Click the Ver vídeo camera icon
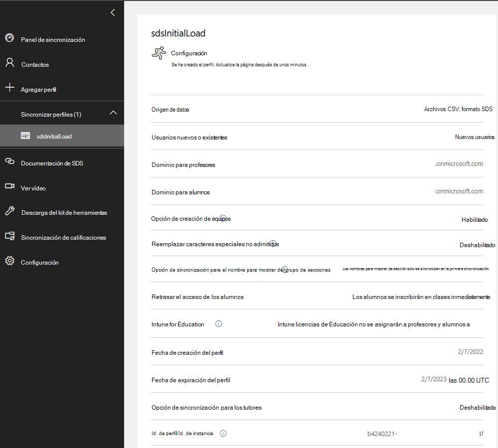This screenshot has height=448, width=498. point(9,186)
